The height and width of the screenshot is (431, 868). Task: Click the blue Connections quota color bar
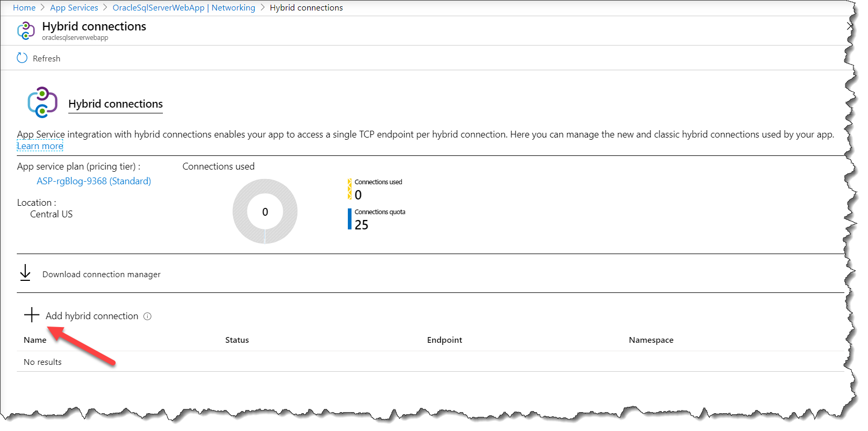tap(349, 219)
